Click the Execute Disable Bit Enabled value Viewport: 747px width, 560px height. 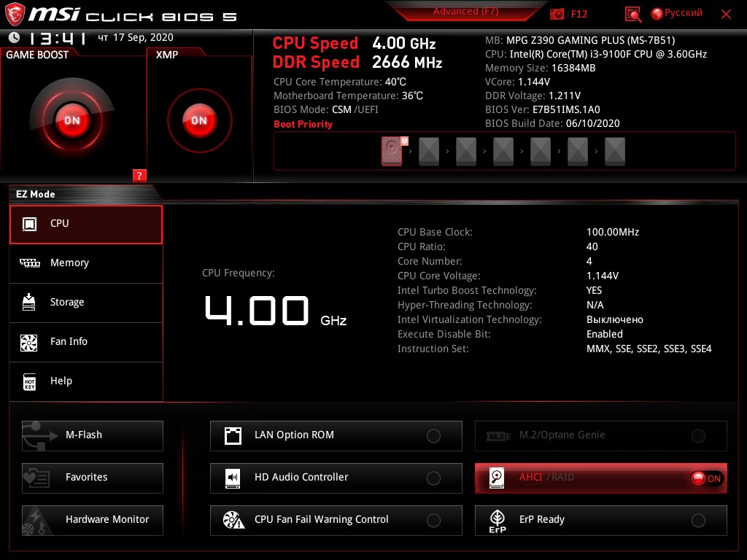[605, 334]
